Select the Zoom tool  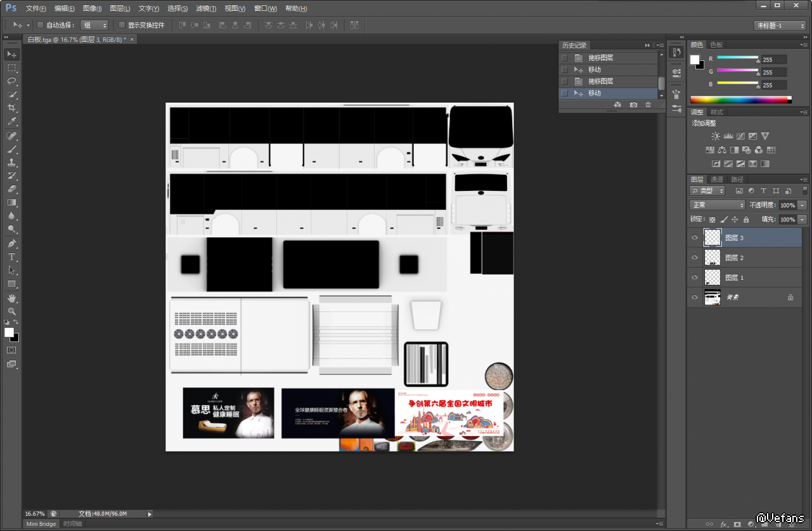(11, 311)
